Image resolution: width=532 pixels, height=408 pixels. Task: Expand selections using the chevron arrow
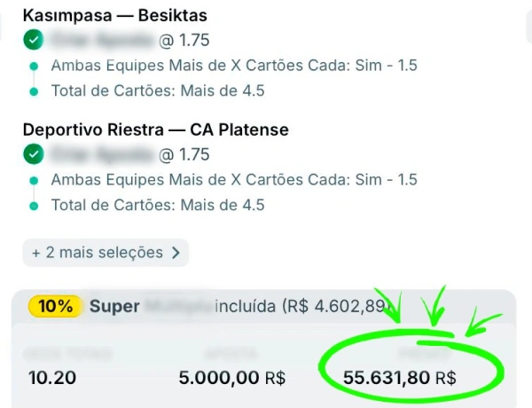tap(176, 253)
